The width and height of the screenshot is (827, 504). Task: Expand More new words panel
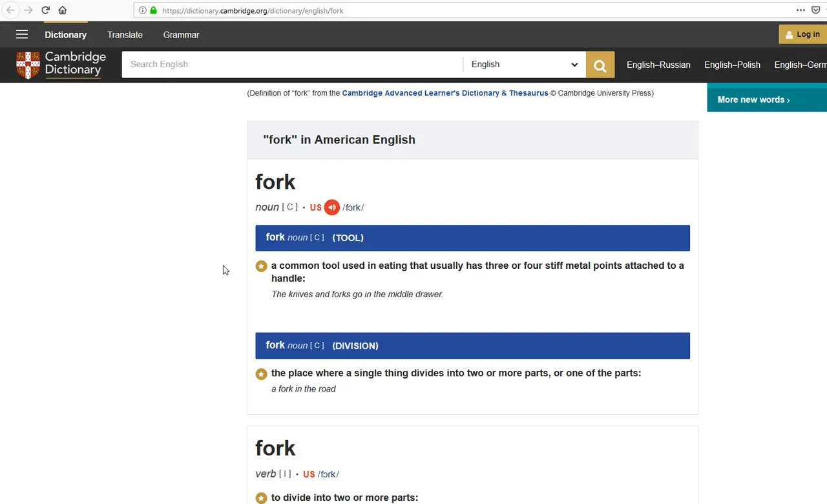(753, 100)
